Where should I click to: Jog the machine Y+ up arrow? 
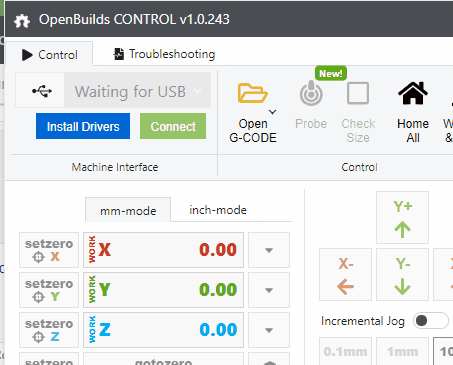click(402, 217)
